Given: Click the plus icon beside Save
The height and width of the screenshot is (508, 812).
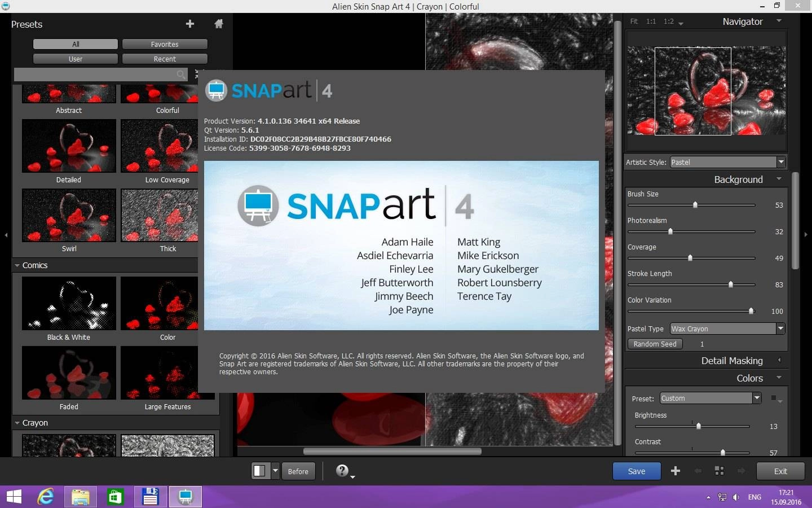Looking at the screenshot, I should [x=676, y=471].
